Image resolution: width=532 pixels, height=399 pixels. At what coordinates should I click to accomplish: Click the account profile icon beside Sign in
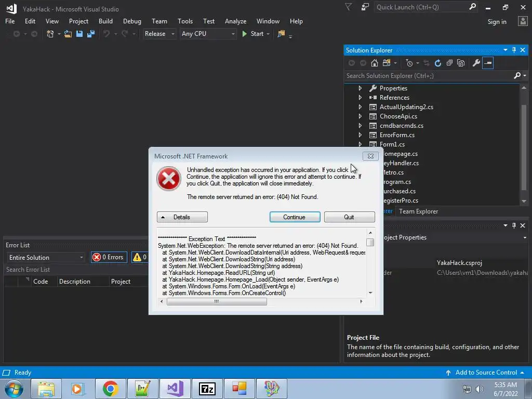tap(523, 21)
